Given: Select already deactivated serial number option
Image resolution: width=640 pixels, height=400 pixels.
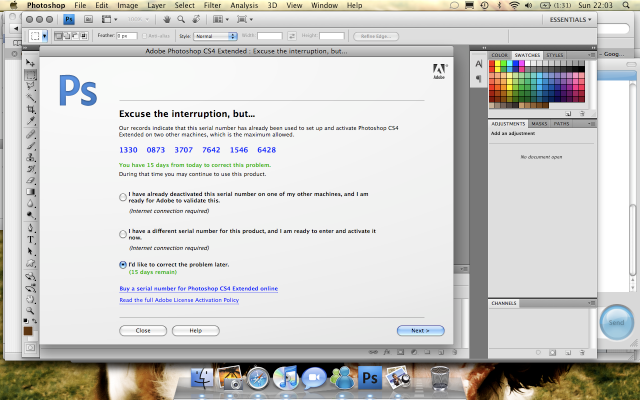Looking at the screenshot, I should pos(122,198).
